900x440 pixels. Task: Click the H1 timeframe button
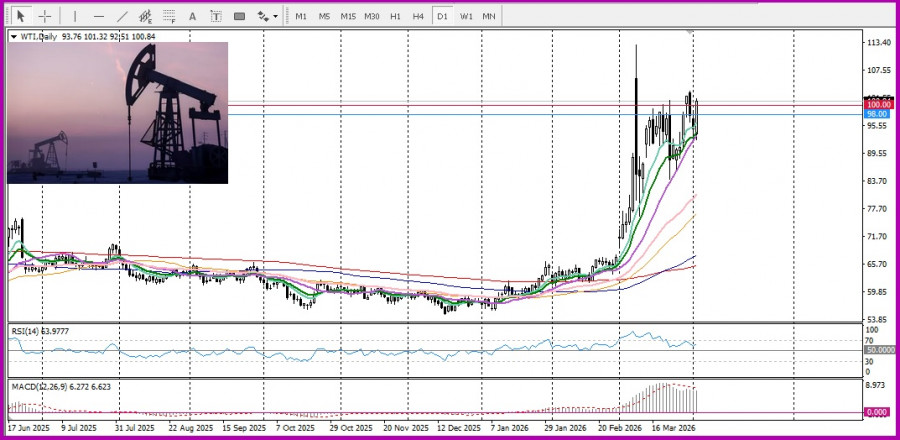coord(395,16)
